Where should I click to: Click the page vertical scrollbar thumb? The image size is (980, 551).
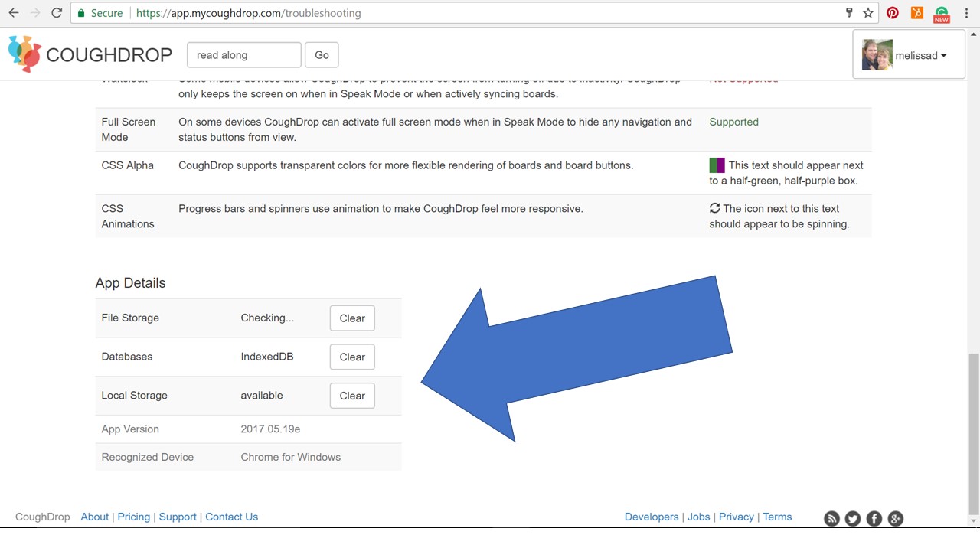click(973, 432)
